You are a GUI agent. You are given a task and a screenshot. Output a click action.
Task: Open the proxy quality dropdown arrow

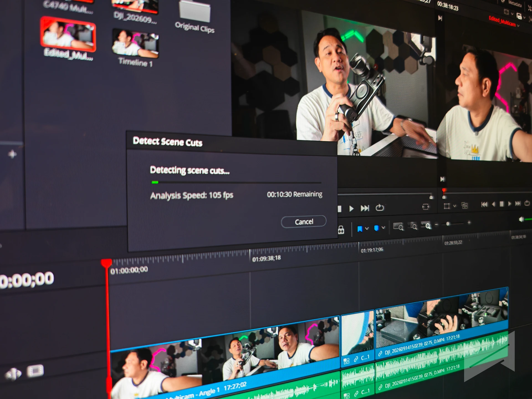[524, 17]
